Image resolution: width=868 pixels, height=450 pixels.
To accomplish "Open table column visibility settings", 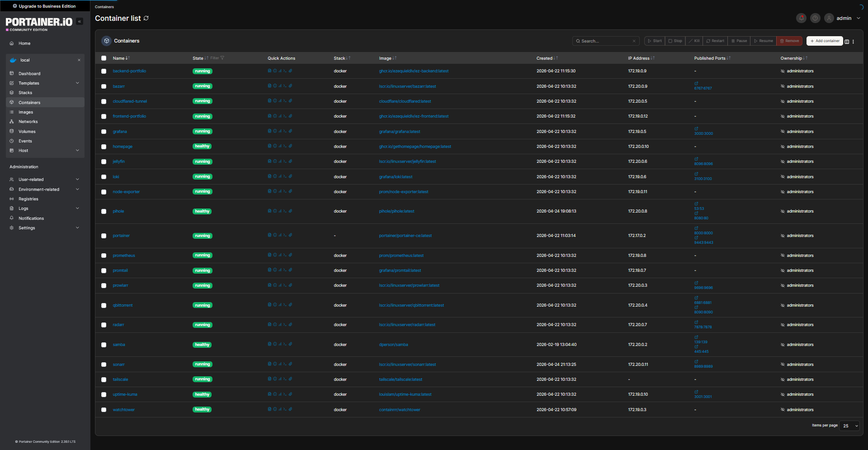I will click(847, 42).
